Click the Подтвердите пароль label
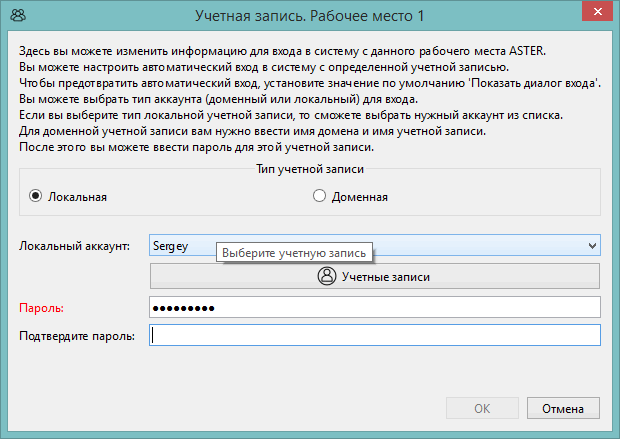The image size is (620, 439). pyautogui.click(x=77, y=336)
